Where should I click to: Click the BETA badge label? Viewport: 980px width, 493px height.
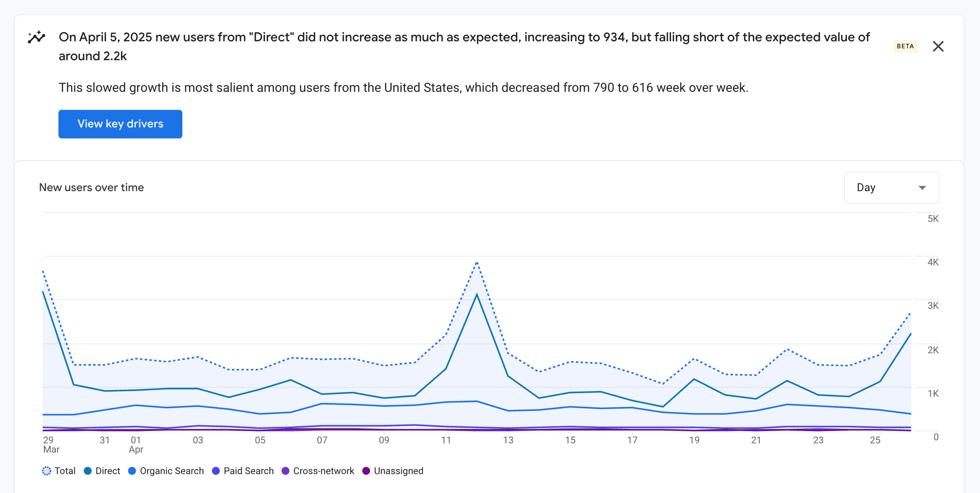tap(905, 46)
